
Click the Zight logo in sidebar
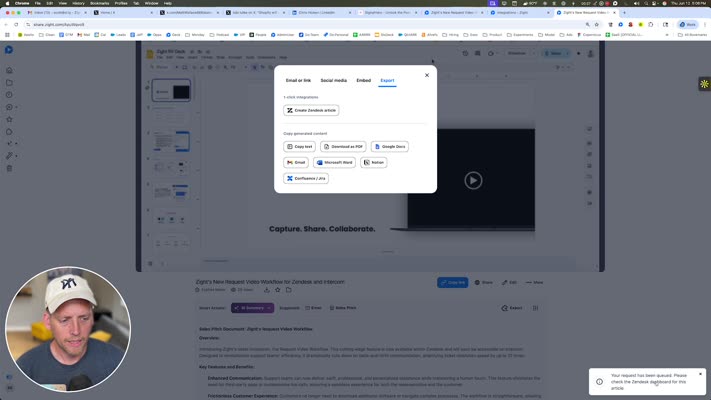coord(9,50)
